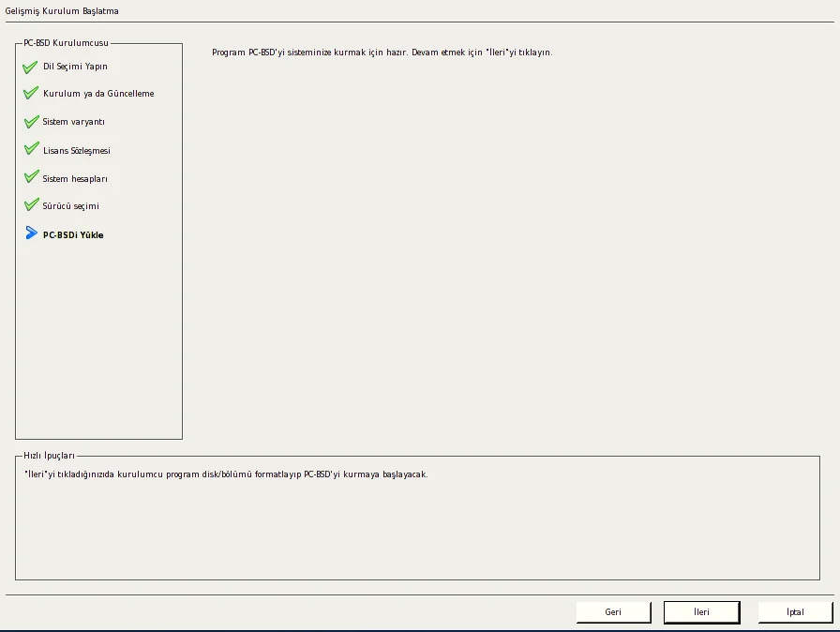840x632 pixels.
Task: Cancel installation with the İptal button
Action: click(795, 612)
